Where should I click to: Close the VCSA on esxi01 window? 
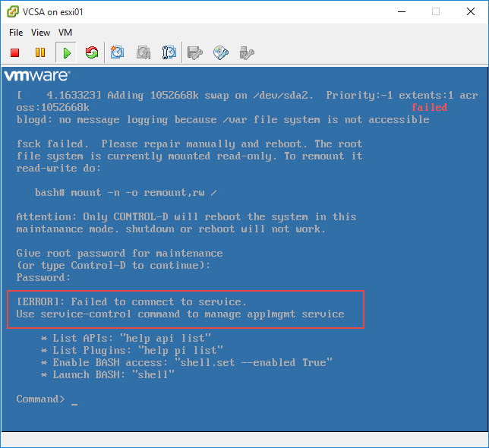click(471, 11)
